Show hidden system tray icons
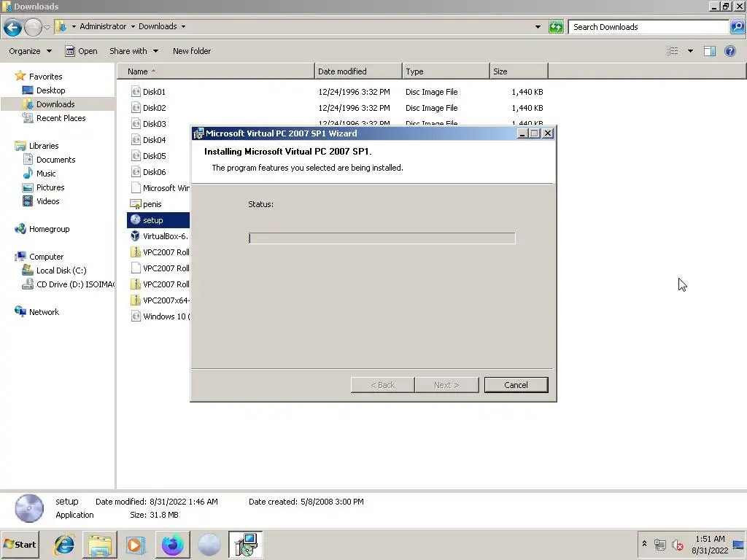 coord(644,543)
